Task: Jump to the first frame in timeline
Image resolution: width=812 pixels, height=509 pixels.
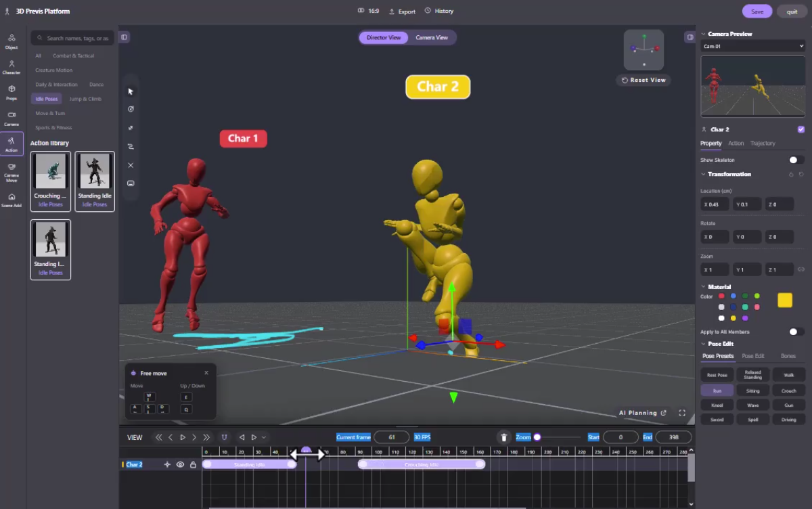Action: tap(158, 437)
